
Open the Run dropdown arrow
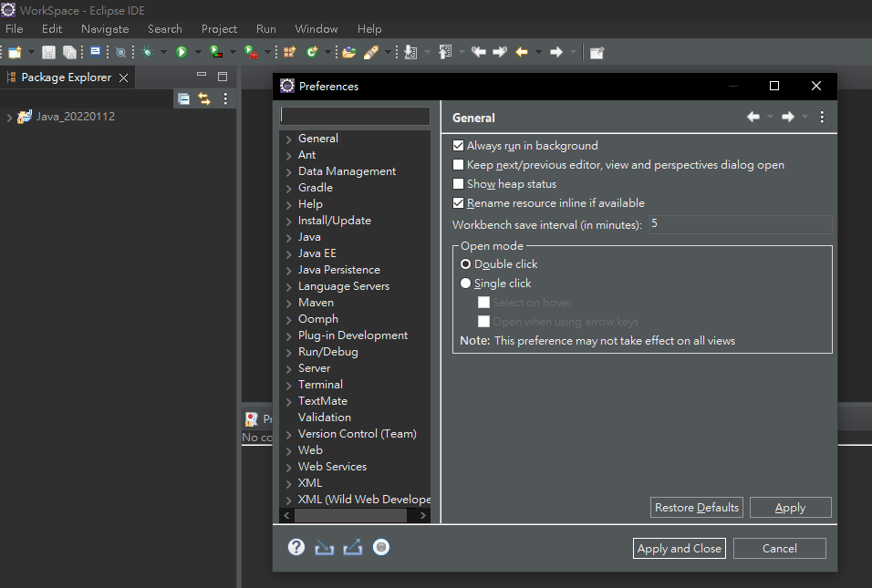[197, 52]
